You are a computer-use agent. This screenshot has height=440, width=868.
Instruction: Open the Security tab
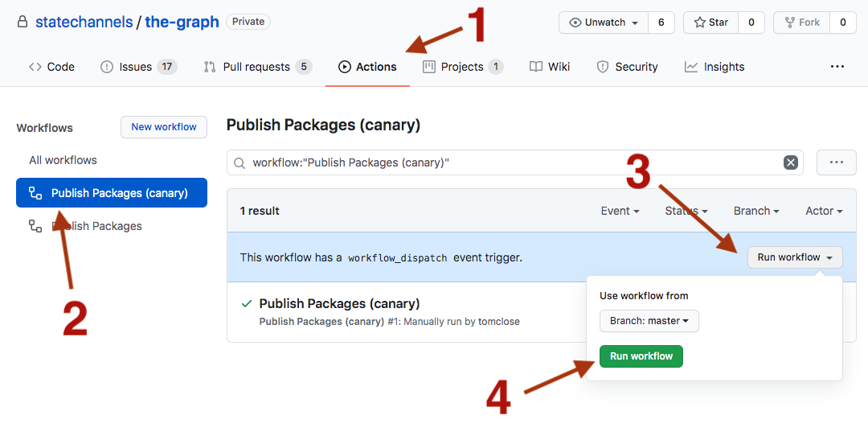pos(627,67)
